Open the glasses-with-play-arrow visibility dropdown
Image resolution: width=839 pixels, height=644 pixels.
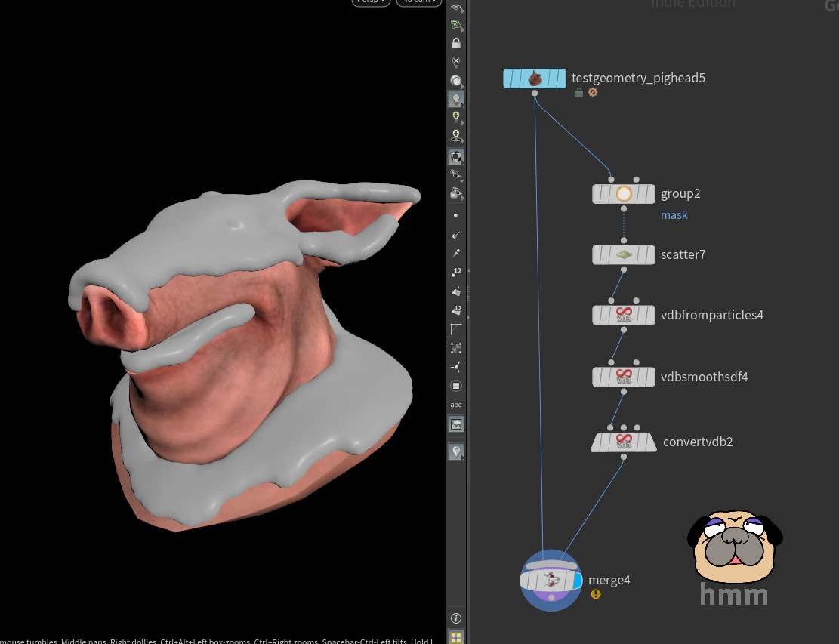pos(456,193)
